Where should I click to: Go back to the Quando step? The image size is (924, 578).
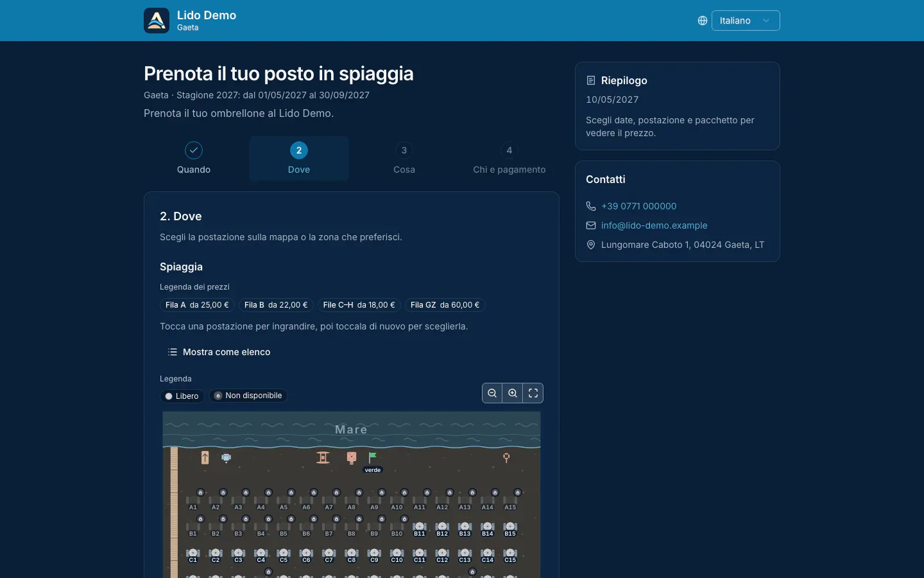(x=194, y=159)
